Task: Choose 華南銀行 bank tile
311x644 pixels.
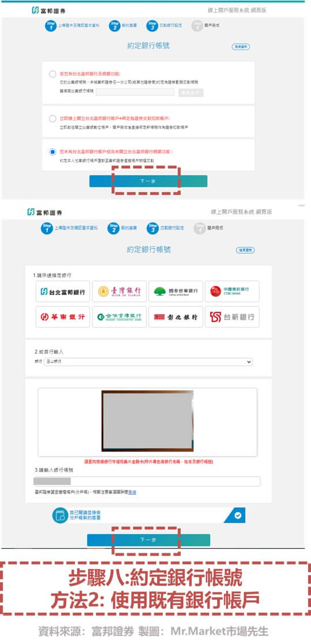Action: (x=63, y=317)
